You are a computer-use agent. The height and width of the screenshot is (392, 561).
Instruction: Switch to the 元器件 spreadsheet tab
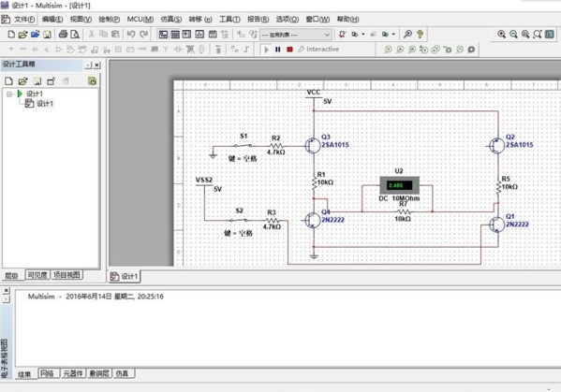coord(73,374)
